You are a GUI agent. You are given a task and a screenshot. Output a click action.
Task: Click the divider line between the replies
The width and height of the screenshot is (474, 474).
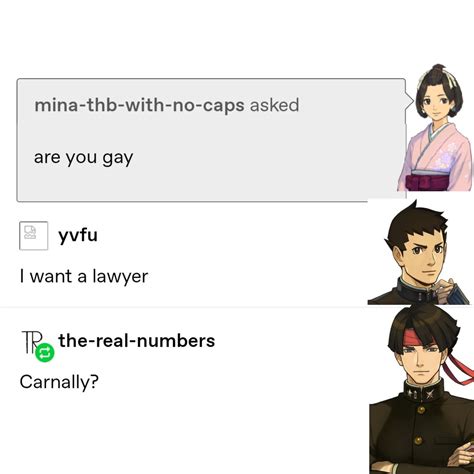183,306
